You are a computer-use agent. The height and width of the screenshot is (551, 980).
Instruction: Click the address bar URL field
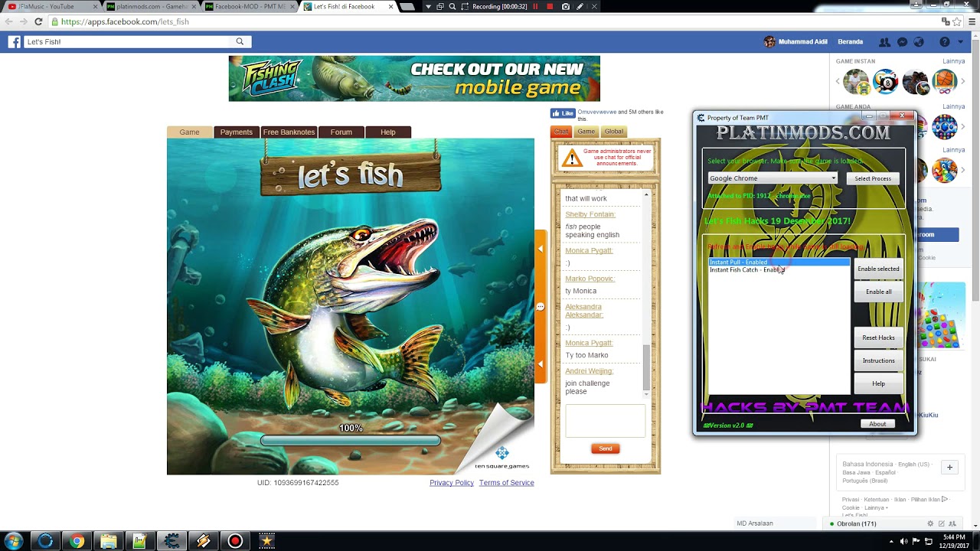coord(490,21)
